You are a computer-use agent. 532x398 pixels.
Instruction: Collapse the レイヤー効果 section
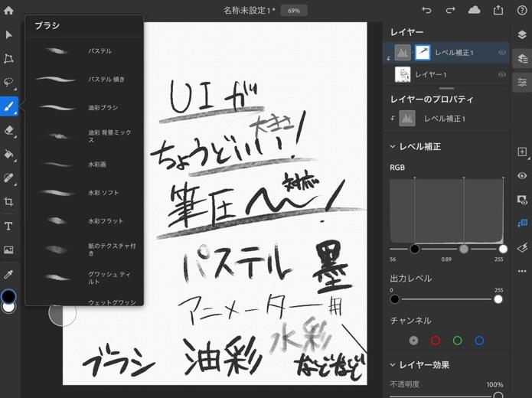(x=393, y=365)
